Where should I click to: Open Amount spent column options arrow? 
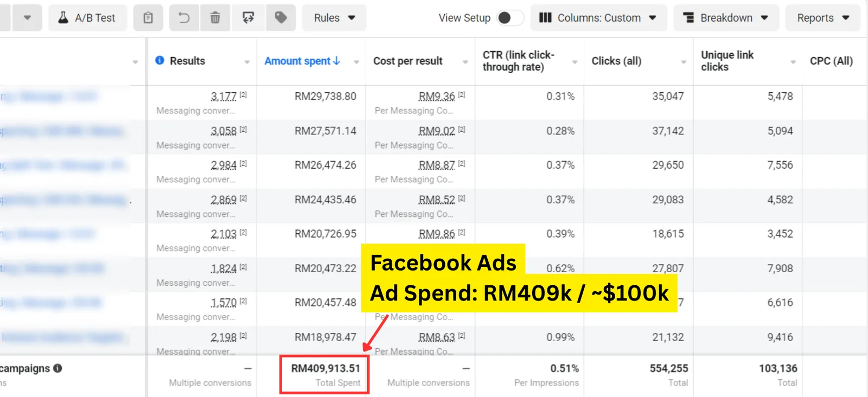tap(356, 62)
